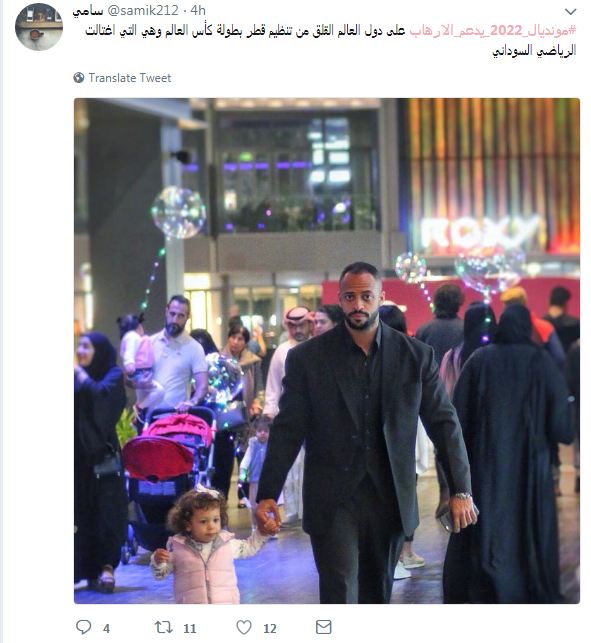The width and height of the screenshot is (591, 643).
Task: Click the ROXY sign in the photo
Action: click(x=481, y=233)
